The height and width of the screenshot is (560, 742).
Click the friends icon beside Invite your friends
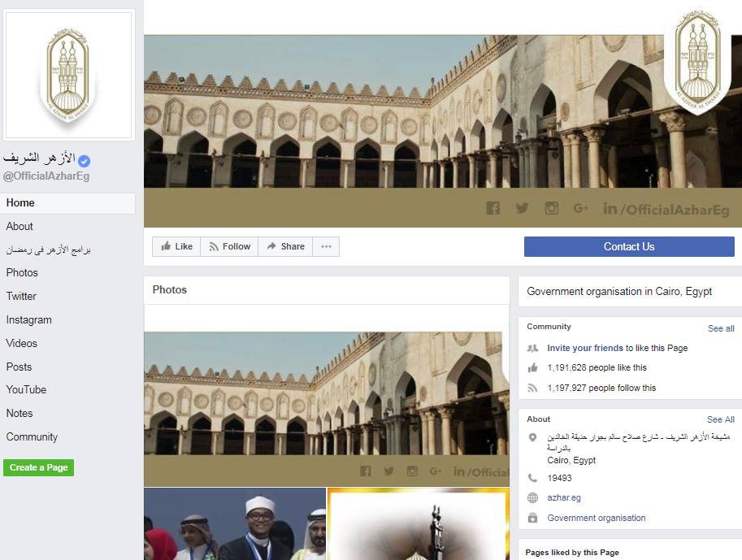click(533, 349)
